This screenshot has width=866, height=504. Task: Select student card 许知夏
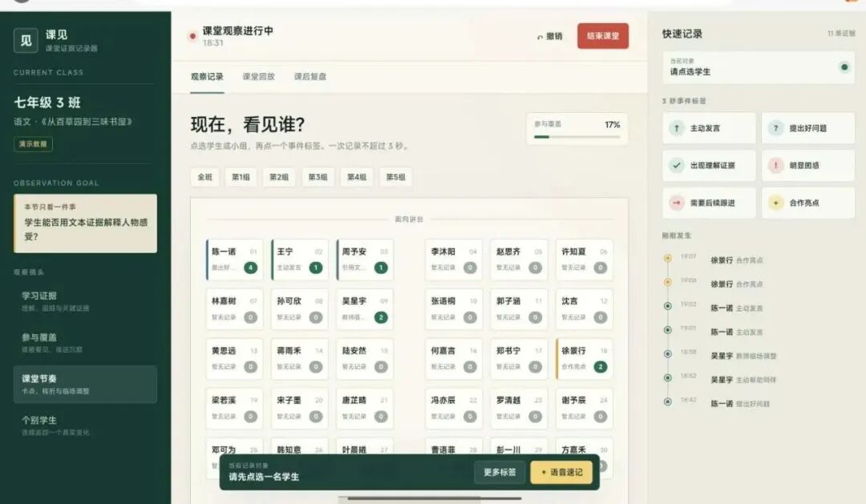585,260
